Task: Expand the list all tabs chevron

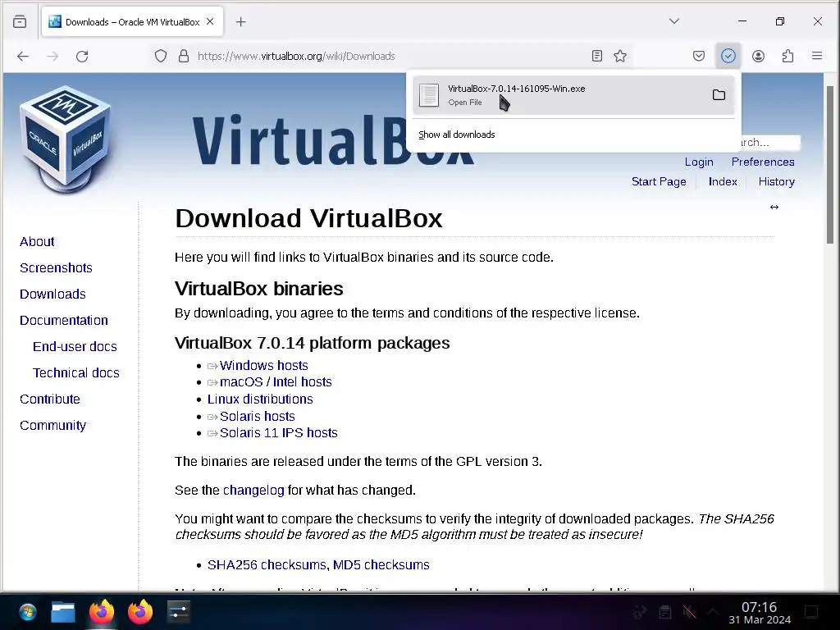Action: (x=674, y=21)
